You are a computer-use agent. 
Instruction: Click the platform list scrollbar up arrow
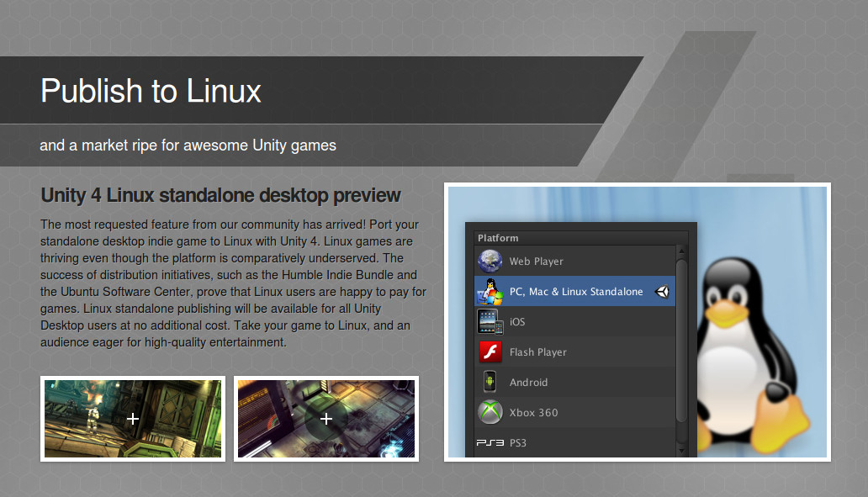click(x=681, y=251)
